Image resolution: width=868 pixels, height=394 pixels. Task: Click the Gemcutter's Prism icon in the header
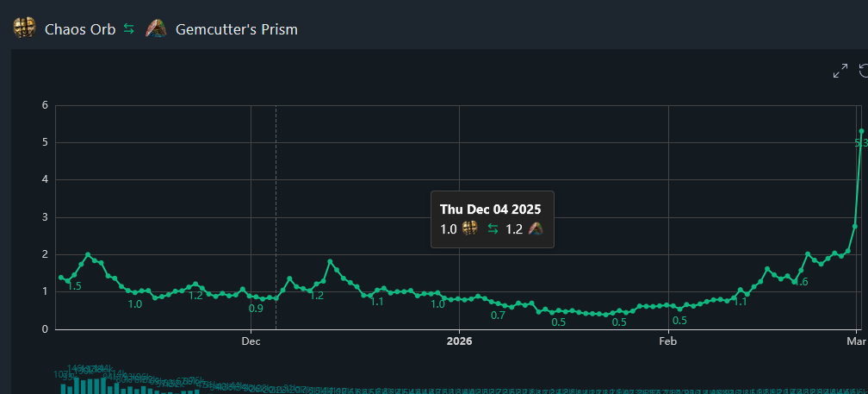click(x=156, y=28)
